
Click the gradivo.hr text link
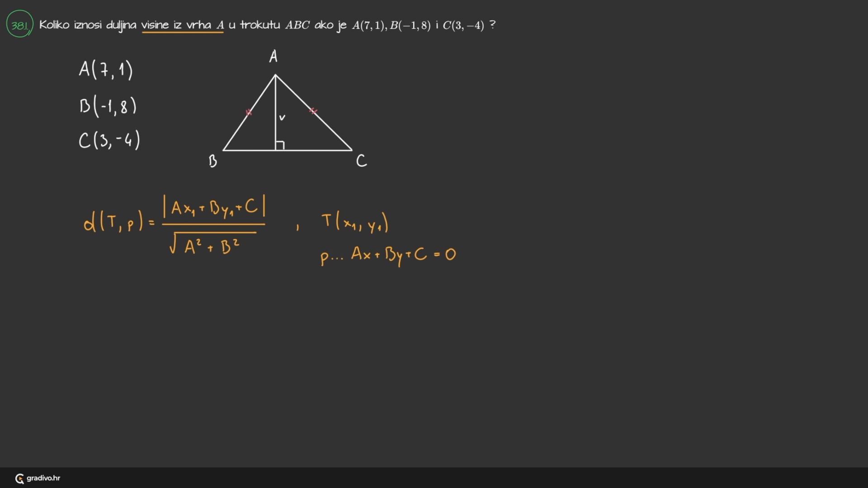click(x=43, y=478)
